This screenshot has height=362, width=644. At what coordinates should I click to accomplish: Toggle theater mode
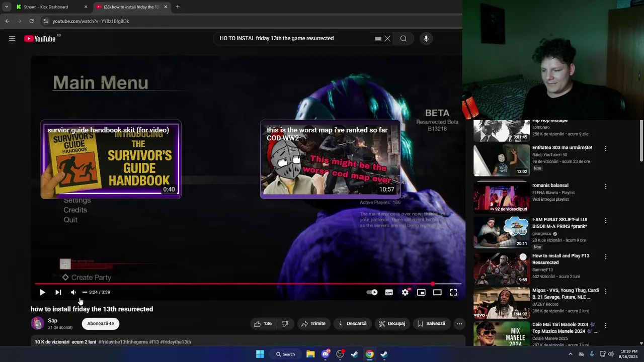[x=437, y=292]
